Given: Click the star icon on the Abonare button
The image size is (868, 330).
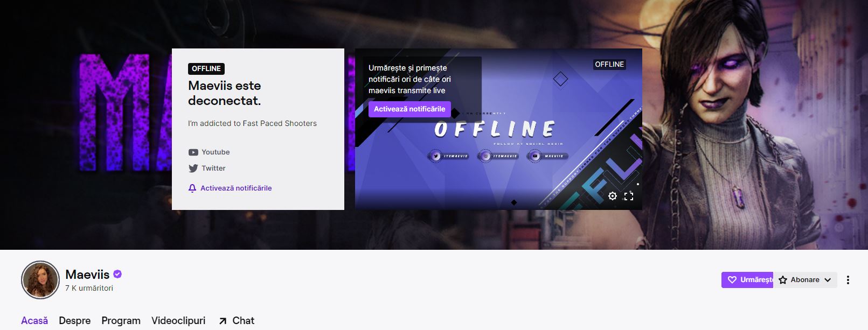Looking at the screenshot, I should (x=783, y=280).
